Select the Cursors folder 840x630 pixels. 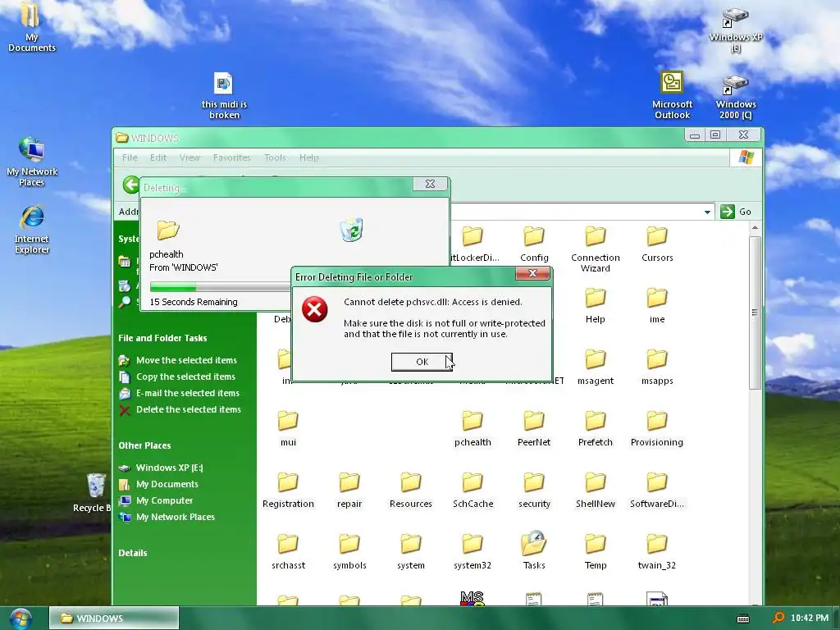[x=657, y=244]
